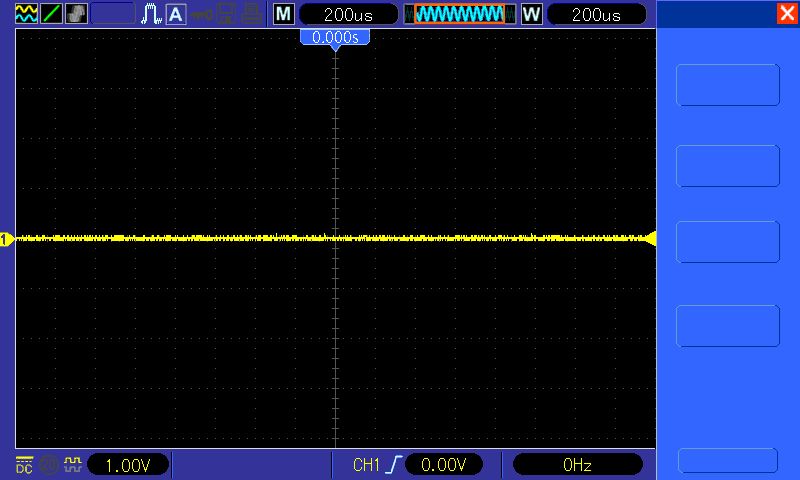The height and width of the screenshot is (480, 800).
Task: Click the 0.000s trigger position marker
Action: click(335, 37)
